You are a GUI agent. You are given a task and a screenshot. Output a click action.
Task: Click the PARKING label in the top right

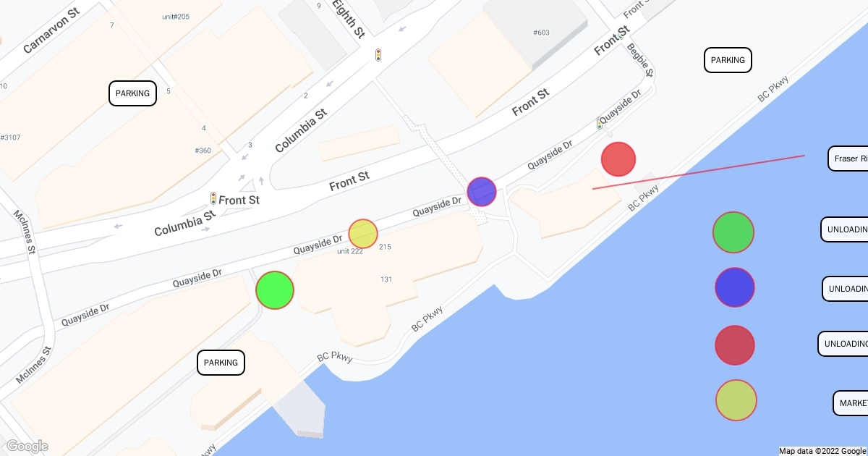click(x=728, y=60)
